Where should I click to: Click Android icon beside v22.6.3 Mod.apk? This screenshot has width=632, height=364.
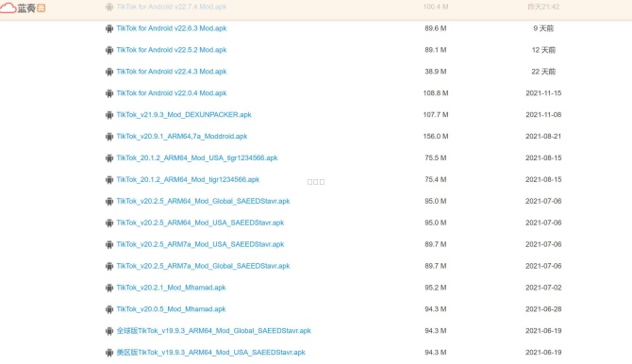coord(109,28)
